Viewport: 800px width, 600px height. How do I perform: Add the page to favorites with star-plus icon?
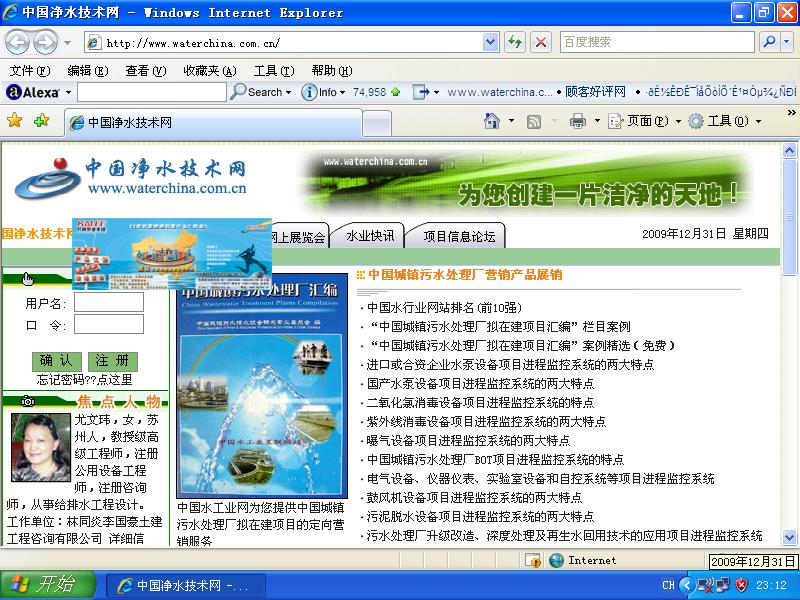pyautogui.click(x=41, y=120)
